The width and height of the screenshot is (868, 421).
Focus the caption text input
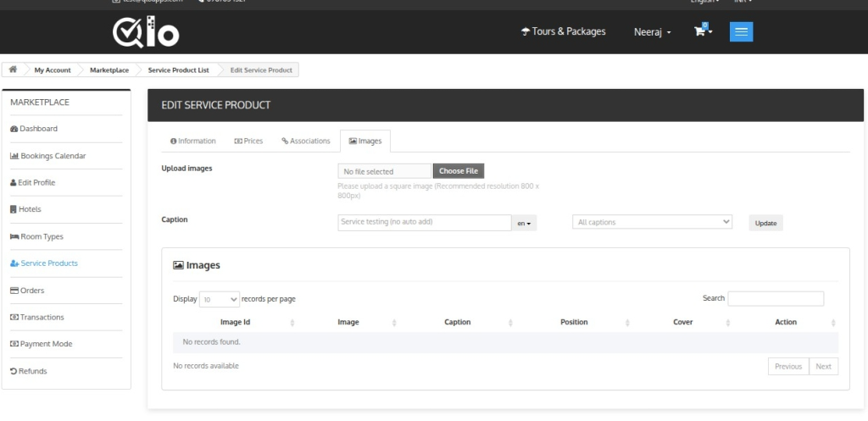[425, 223]
